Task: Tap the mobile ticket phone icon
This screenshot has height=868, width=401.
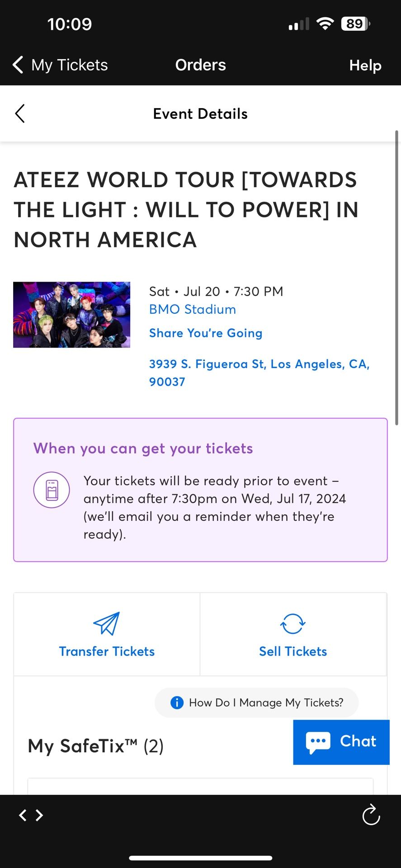Action: [52, 490]
